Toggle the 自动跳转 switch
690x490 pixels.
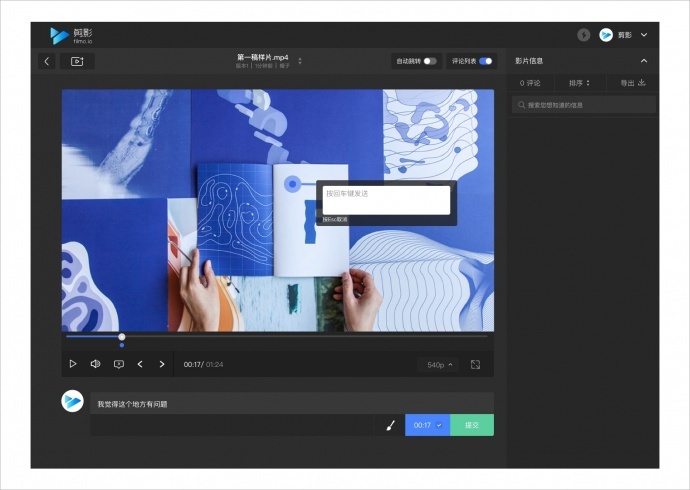pos(430,61)
